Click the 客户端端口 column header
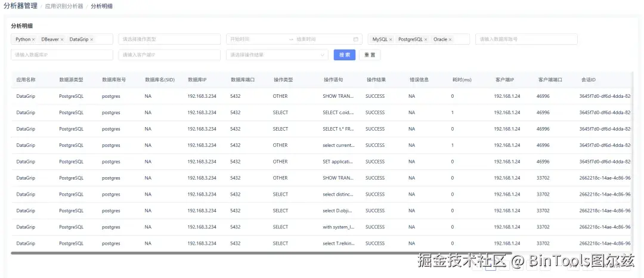The width and height of the screenshot is (644, 278). (x=550, y=80)
